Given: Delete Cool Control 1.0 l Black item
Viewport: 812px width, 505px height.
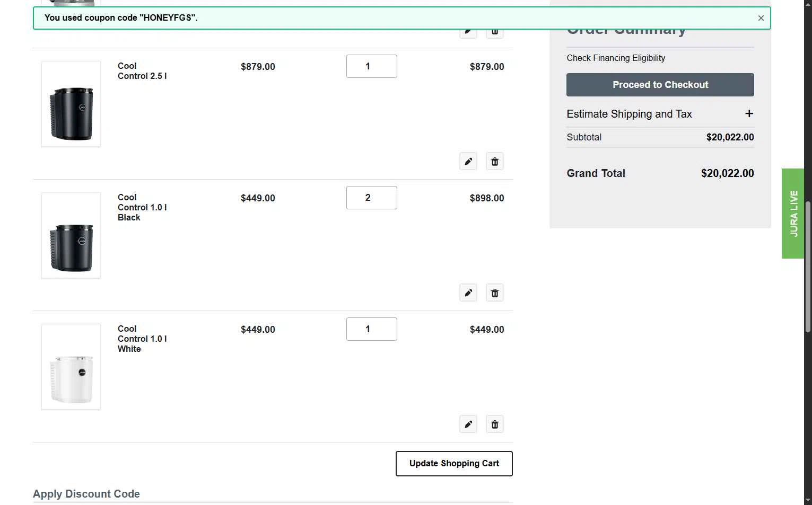Looking at the screenshot, I should point(495,293).
